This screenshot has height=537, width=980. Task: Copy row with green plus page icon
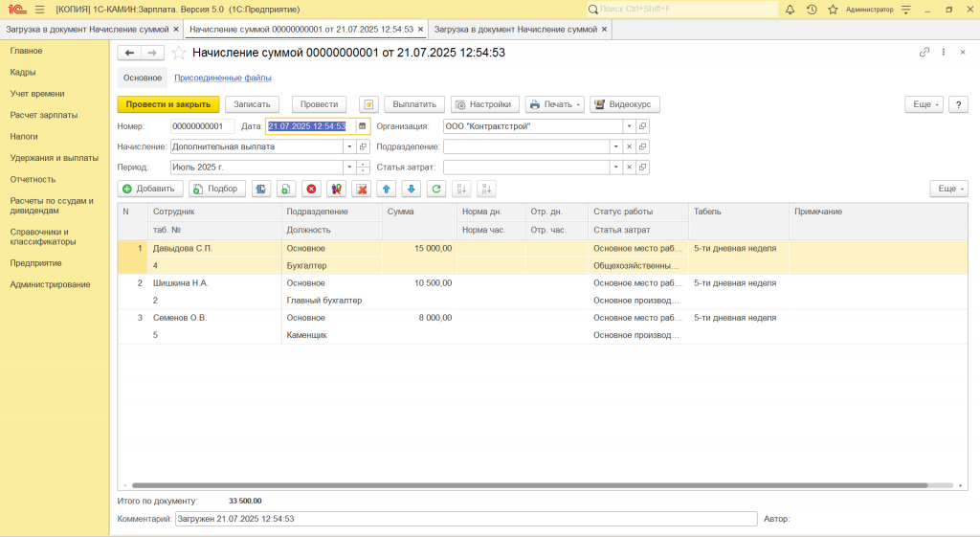click(285, 189)
